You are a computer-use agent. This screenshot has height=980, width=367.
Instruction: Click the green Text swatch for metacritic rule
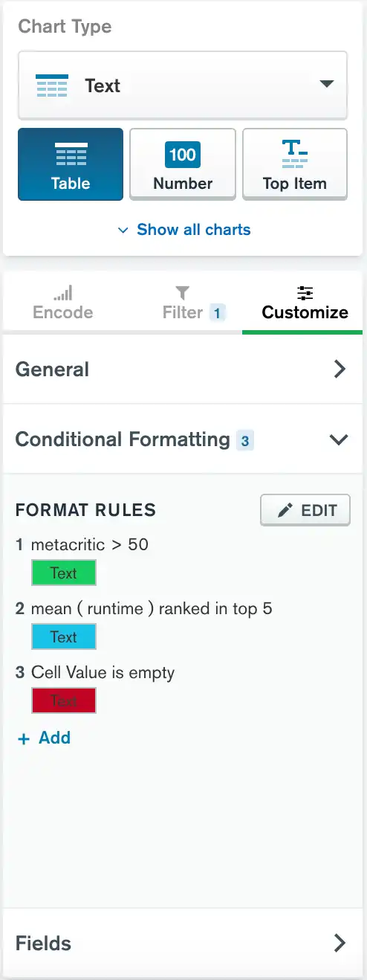[64, 573]
